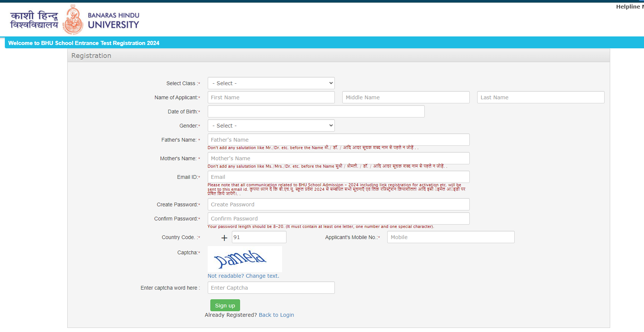Click the captcha image
This screenshot has width=644, height=332.
(x=245, y=259)
